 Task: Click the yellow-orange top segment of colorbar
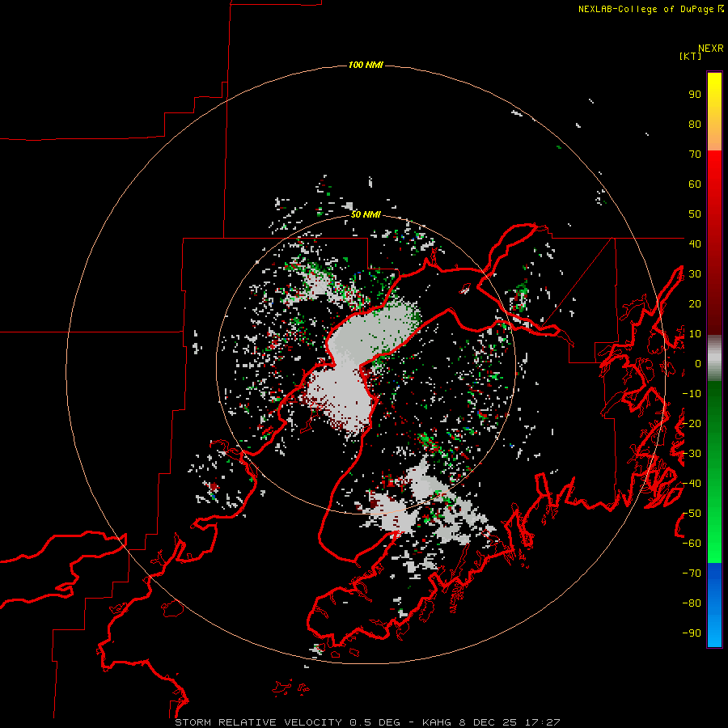[714, 112]
